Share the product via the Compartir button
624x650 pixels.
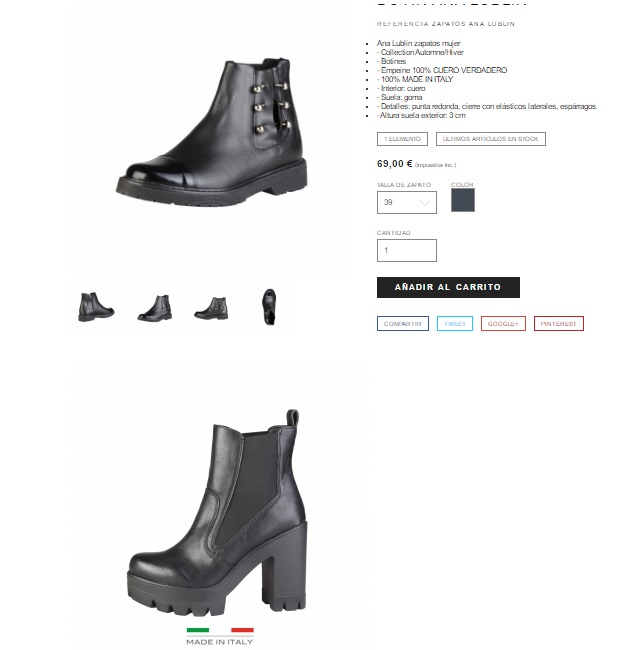pos(403,323)
